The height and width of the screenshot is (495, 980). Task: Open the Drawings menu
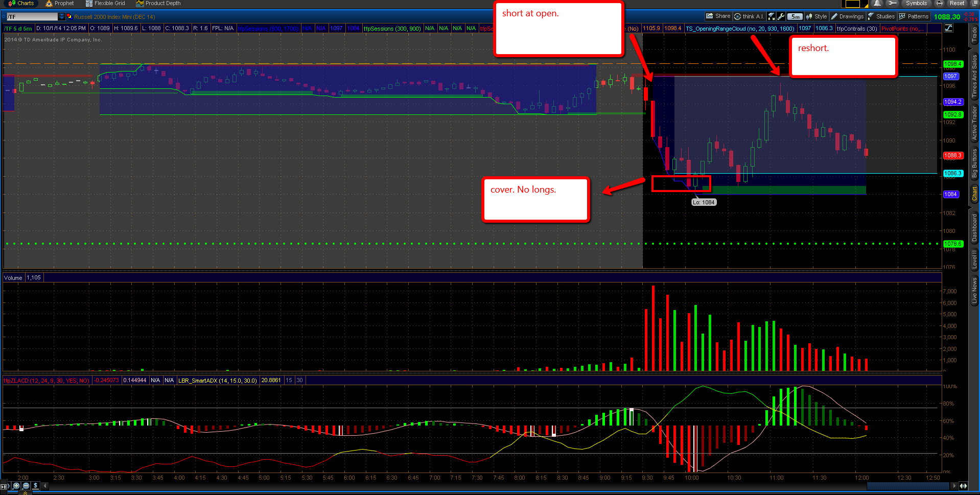pos(847,16)
